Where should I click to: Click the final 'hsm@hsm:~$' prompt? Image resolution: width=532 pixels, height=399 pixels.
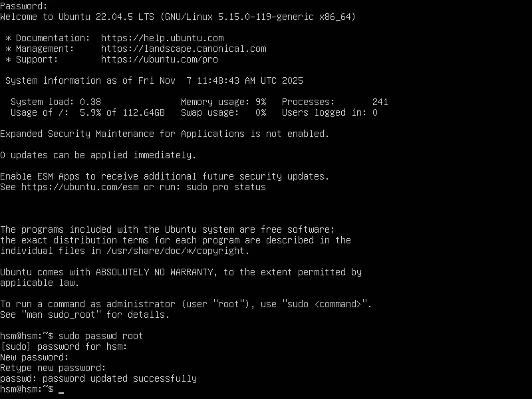27,389
